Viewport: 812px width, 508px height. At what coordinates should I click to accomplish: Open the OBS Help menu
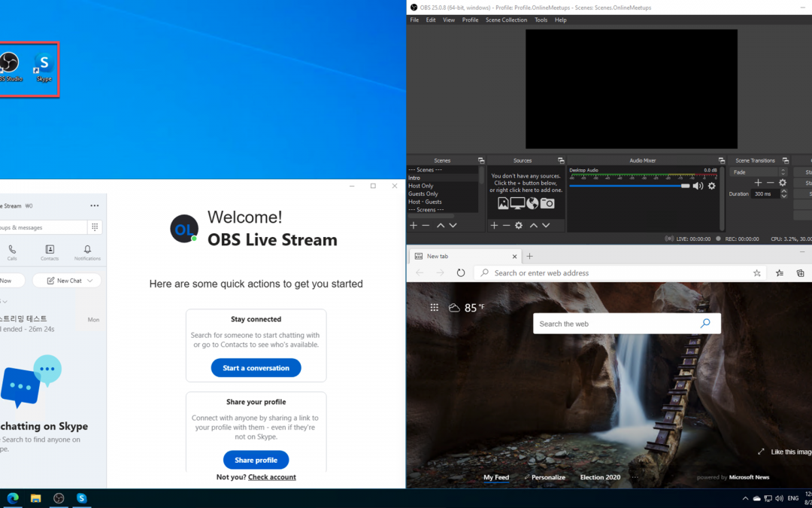coord(560,20)
